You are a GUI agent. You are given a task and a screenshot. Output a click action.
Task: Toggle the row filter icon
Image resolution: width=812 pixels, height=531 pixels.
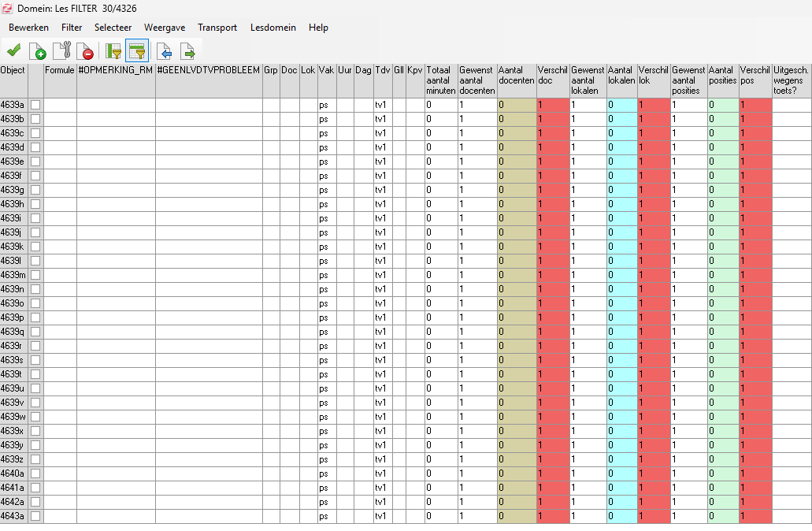pos(137,51)
